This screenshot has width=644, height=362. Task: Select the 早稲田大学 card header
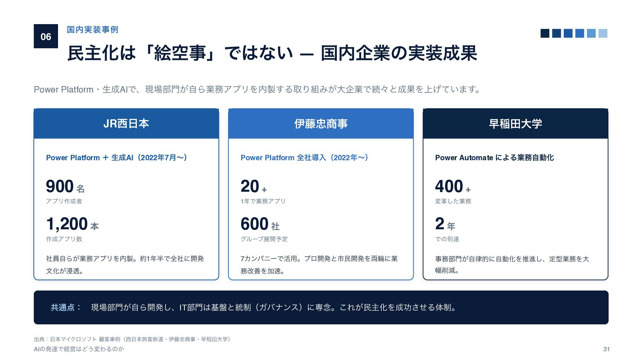tap(516, 124)
